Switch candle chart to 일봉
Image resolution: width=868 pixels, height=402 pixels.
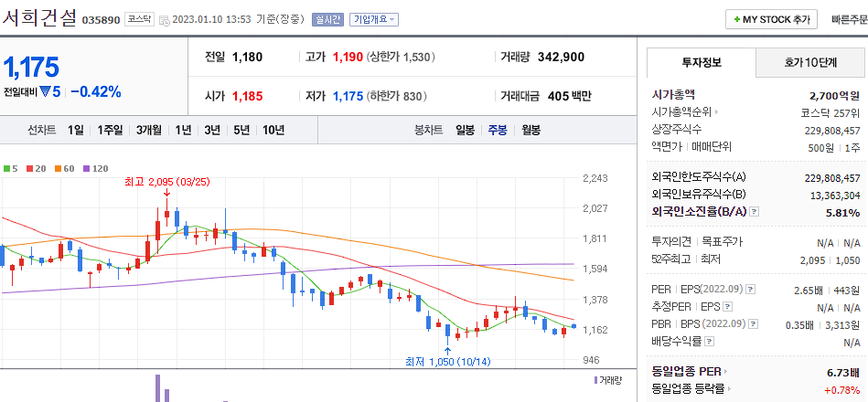coord(465,131)
